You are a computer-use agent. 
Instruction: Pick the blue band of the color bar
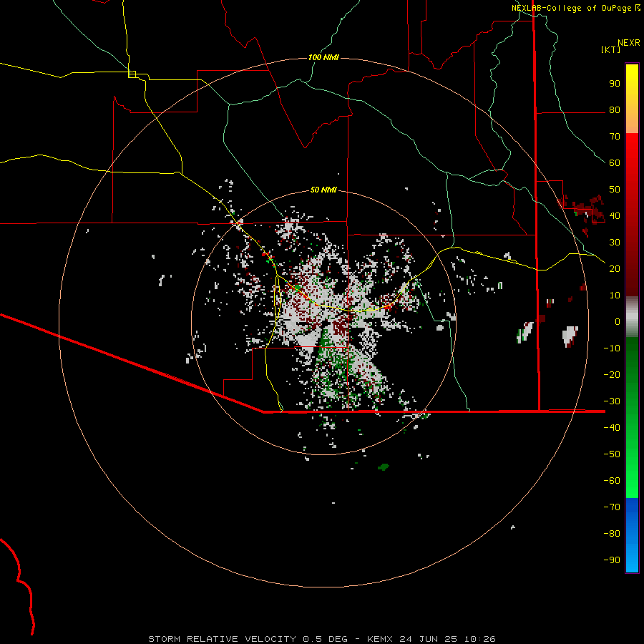click(632, 535)
